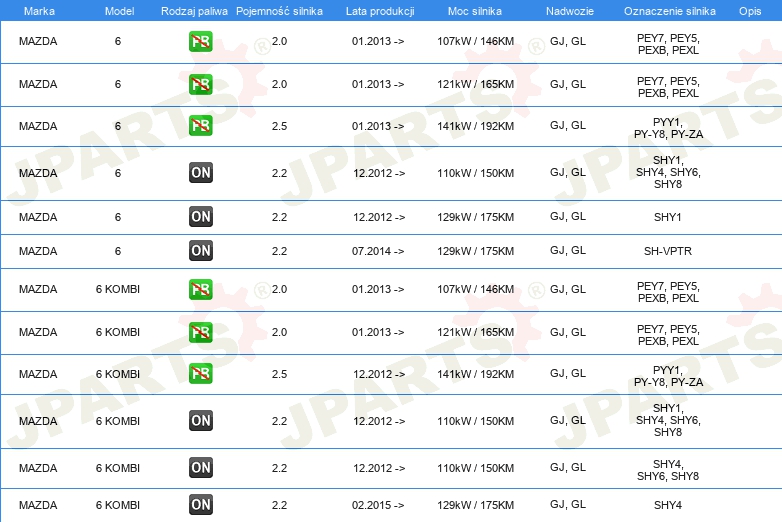Select the 2.5 capacity cell in 6 KOMBI row
Viewport: 782px width, 522px height.
[279, 374]
